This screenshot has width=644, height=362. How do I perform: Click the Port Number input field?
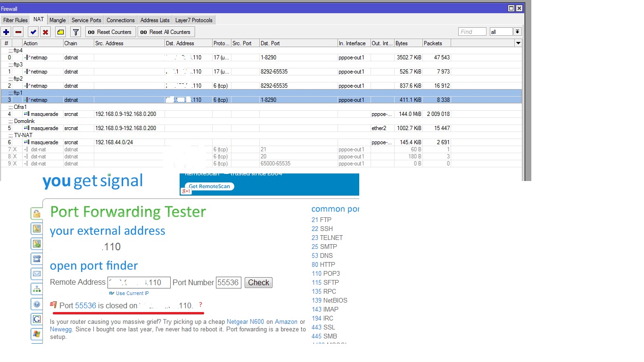229,283
